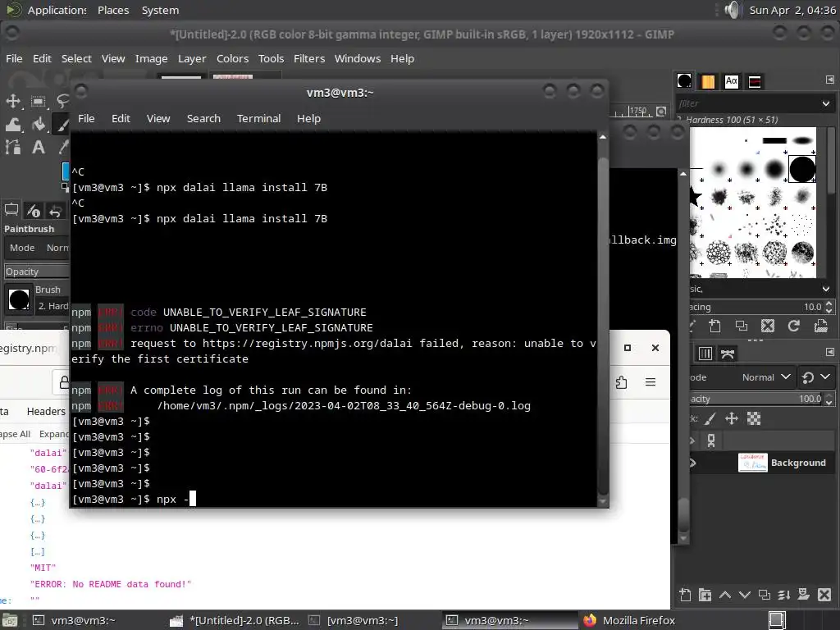Select the Move tool in GIMP toolbox
The width and height of the screenshot is (840, 630).
[13, 101]
